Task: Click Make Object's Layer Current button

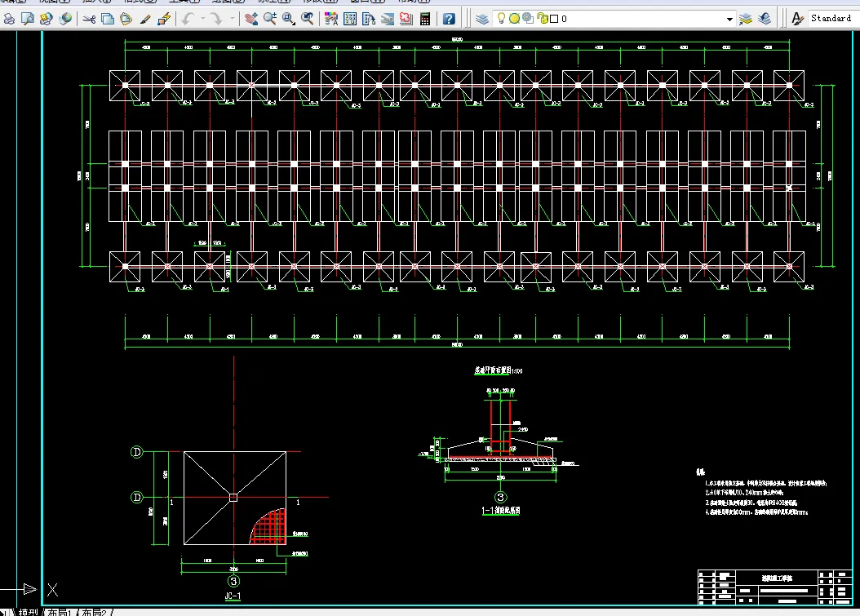Action: (x=746, y=19)
